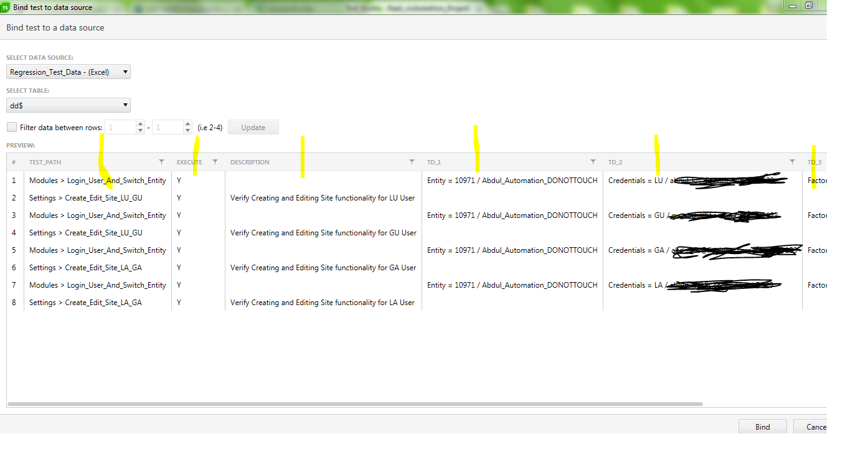Screen dimensions: 868x467
Task: Open the Select Data Source dropdown
Action: click(68, 72)
